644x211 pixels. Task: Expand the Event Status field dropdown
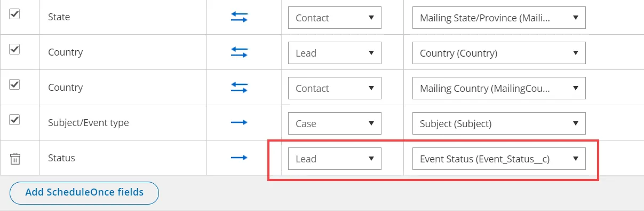pyautogui.click(x=499, y=159)
